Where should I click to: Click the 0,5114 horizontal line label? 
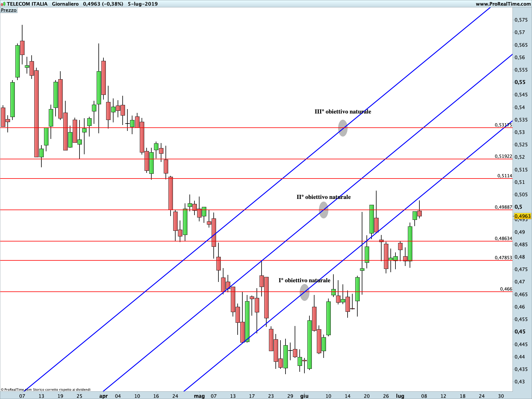[505, 176]
